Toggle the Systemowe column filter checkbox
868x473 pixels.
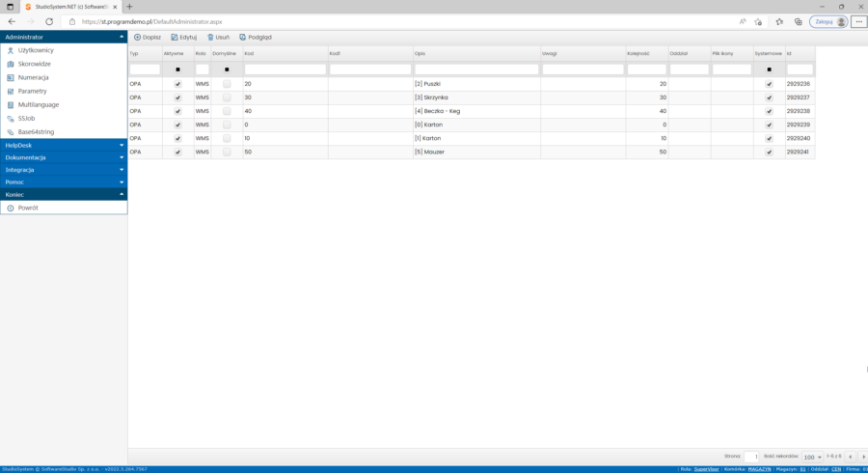(769, 70)
